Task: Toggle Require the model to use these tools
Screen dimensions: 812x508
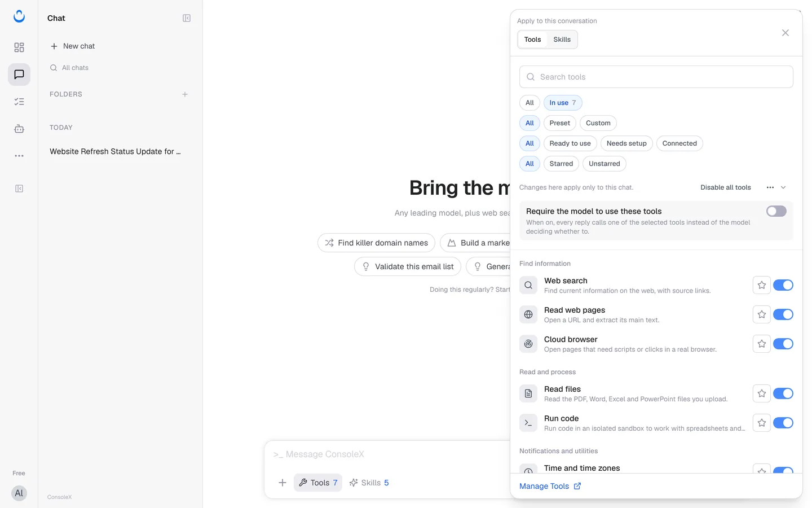Action: click(x=776, y=211)
